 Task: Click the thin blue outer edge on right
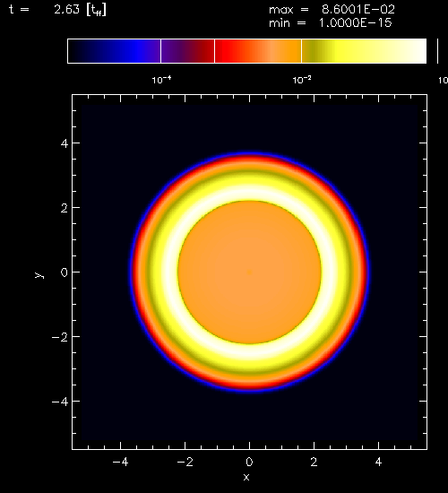point(368,272)
